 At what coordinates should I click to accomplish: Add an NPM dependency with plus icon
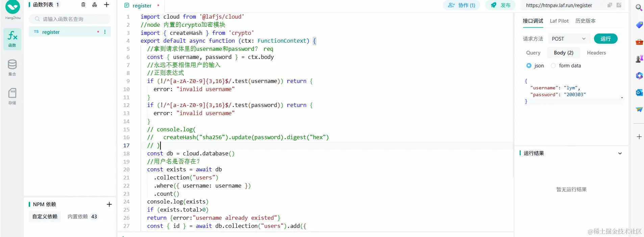[109, 204]
